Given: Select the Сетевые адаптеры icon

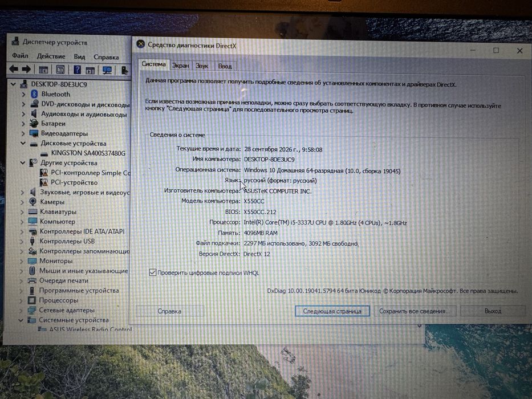Looking at the screenshot, I should click(x=31, y=310).
